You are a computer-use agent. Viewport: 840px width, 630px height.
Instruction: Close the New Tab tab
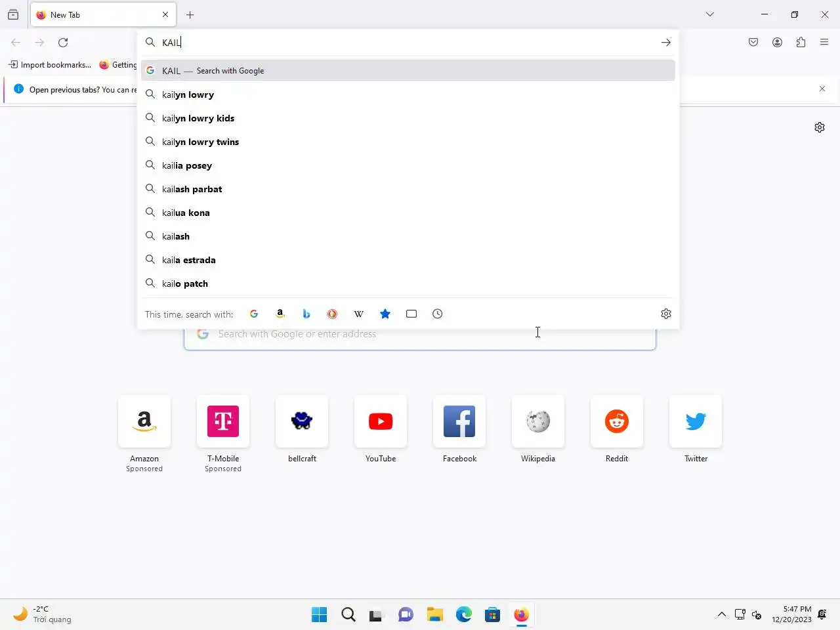point(165,14)
